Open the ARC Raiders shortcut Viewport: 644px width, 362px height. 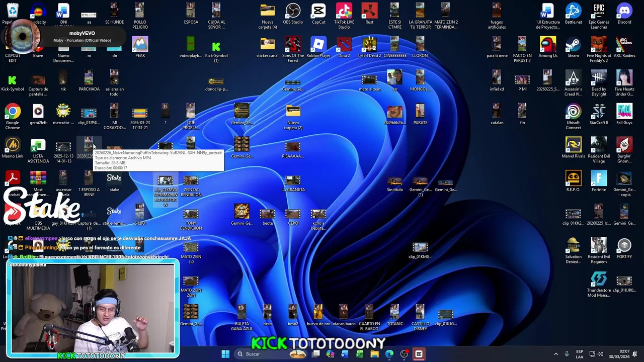(624, 47)
